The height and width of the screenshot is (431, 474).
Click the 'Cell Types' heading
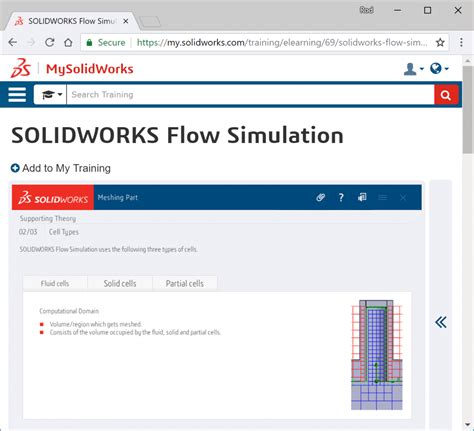coord(64,232)
